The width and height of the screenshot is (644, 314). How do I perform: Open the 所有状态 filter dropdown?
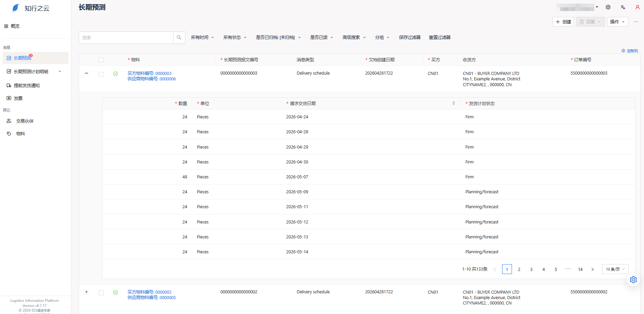coord(235,37)
